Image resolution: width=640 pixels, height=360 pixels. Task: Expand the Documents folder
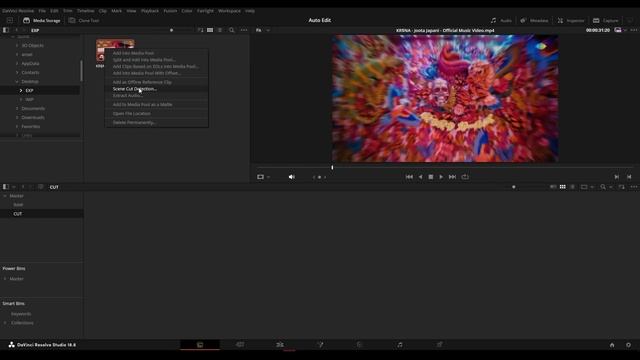click(x=17, y=109)
